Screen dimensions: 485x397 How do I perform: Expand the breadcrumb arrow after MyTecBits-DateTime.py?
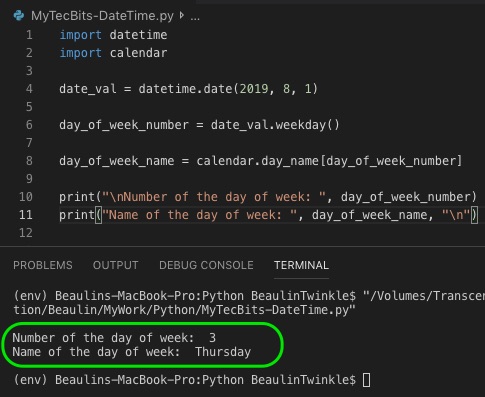pos(182,15)
